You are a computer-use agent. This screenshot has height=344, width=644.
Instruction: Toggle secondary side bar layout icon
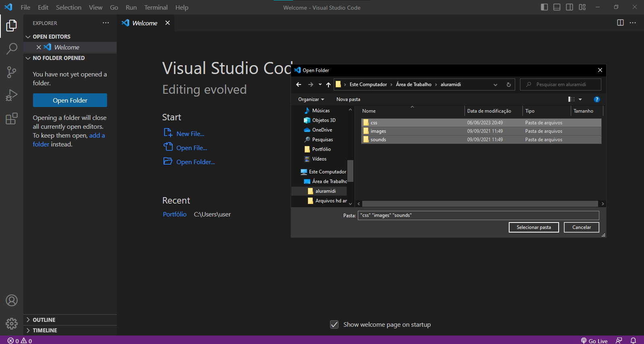click(570, 7)
